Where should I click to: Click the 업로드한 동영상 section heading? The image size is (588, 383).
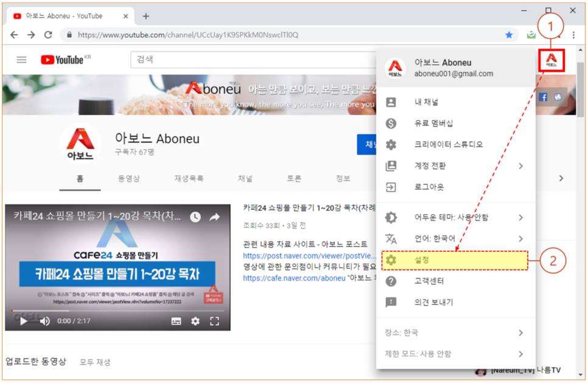pyautogui.click(x=36, y=362)
